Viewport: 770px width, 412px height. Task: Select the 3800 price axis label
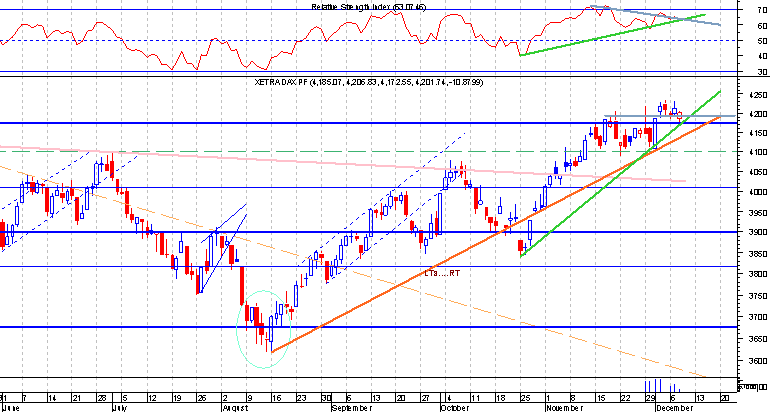pyautogui.click(x=759, y=274)
